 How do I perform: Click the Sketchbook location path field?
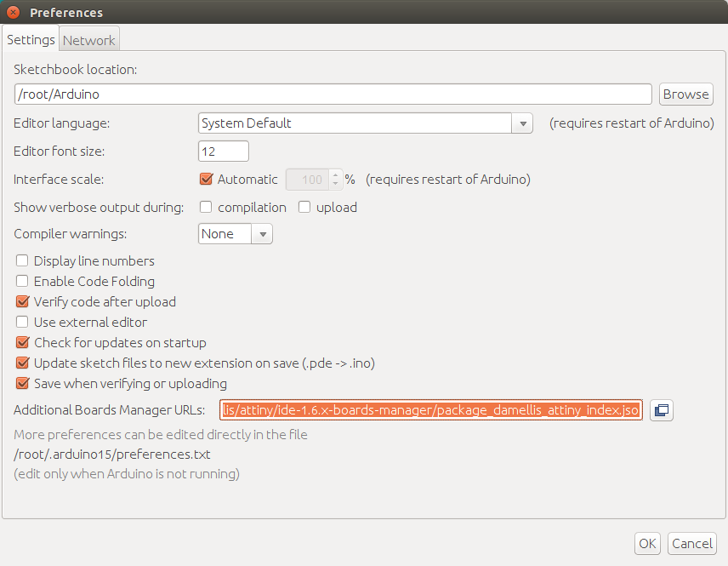coord(333,94)
